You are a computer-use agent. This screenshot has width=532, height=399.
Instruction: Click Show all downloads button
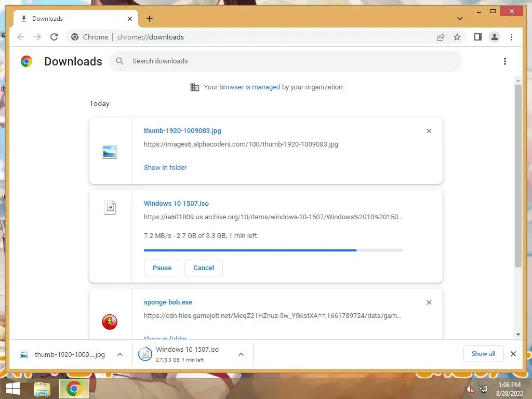click(x=484, y=354)
